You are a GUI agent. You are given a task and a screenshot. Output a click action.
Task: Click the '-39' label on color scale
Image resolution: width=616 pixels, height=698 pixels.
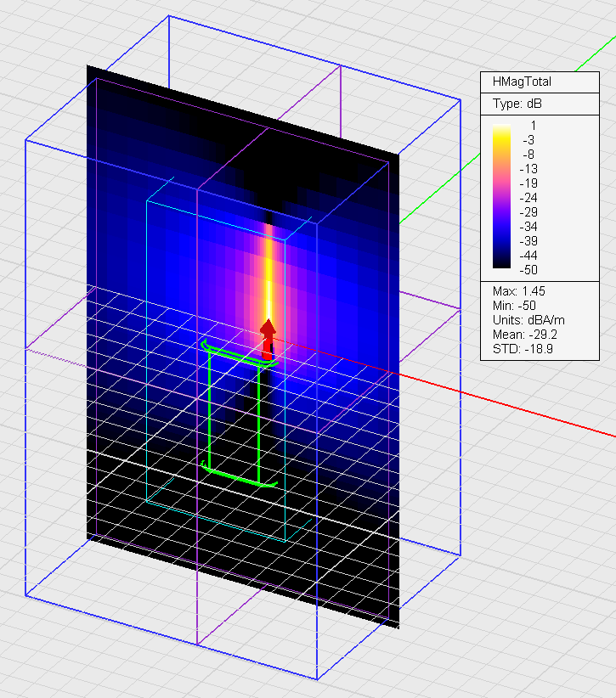(x=526, y=240)
